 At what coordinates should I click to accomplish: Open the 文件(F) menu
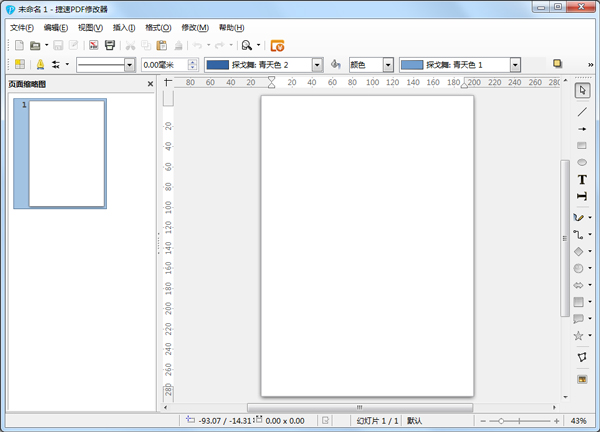(21, 27)
